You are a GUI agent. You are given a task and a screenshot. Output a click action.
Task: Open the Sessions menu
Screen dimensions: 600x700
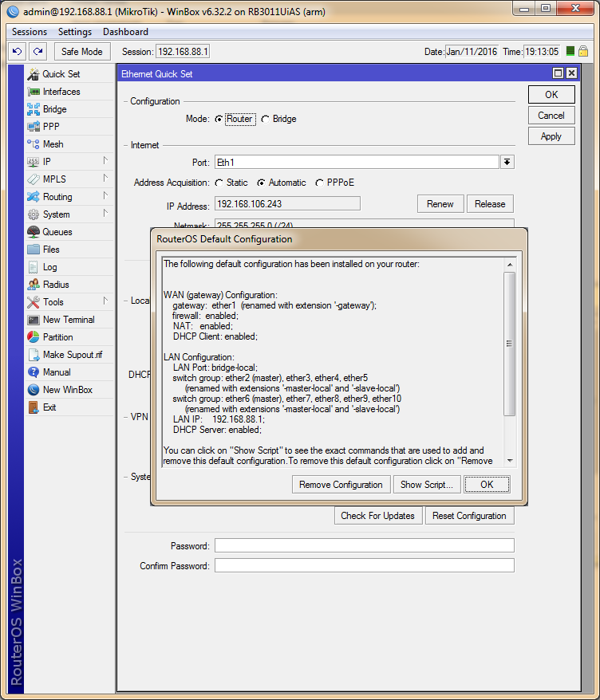pyautogui.click(x=30, y=32)
